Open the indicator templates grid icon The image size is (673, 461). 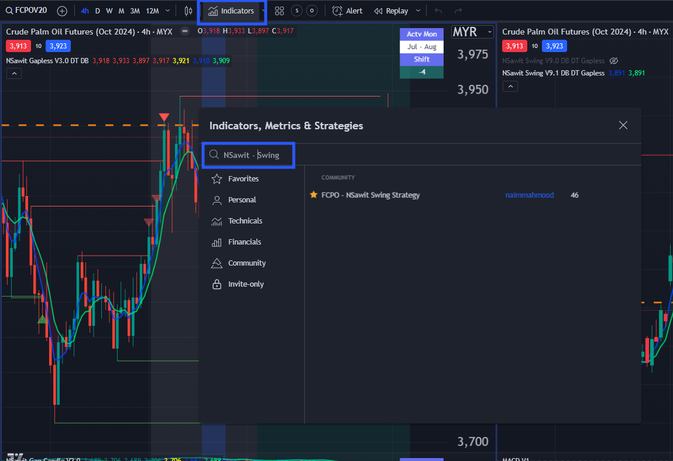coord(279,11)
